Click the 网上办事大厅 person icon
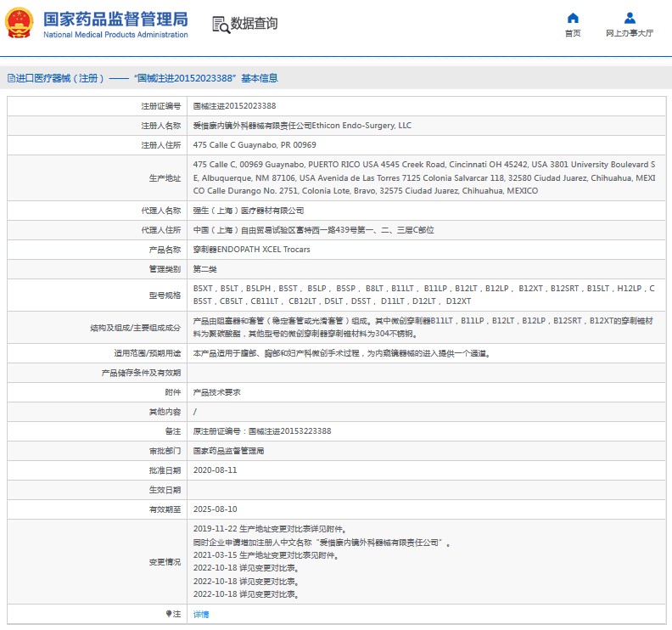The image size is (672, 630). [630, 18]
